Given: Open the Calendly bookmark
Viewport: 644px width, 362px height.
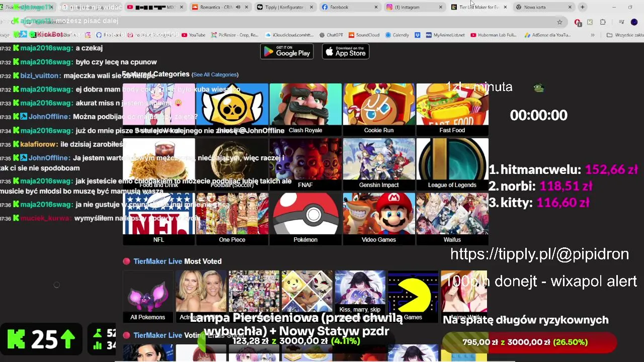Looking at the screenshot, I should 397,35.
